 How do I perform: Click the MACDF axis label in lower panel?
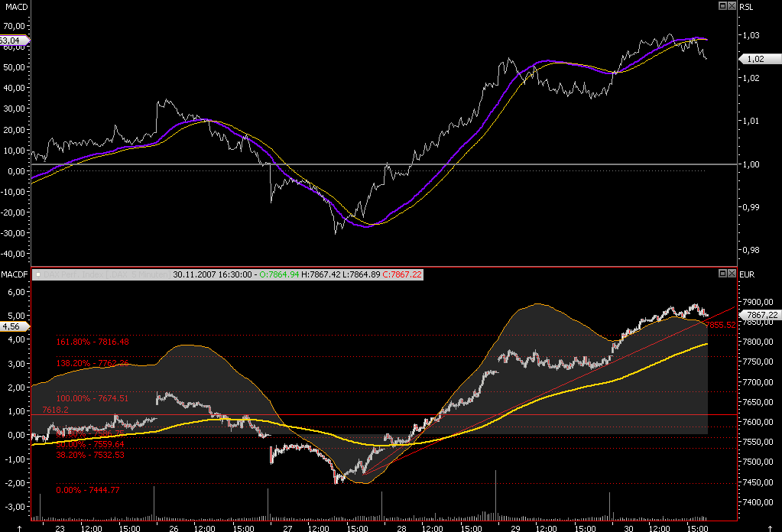13,274
